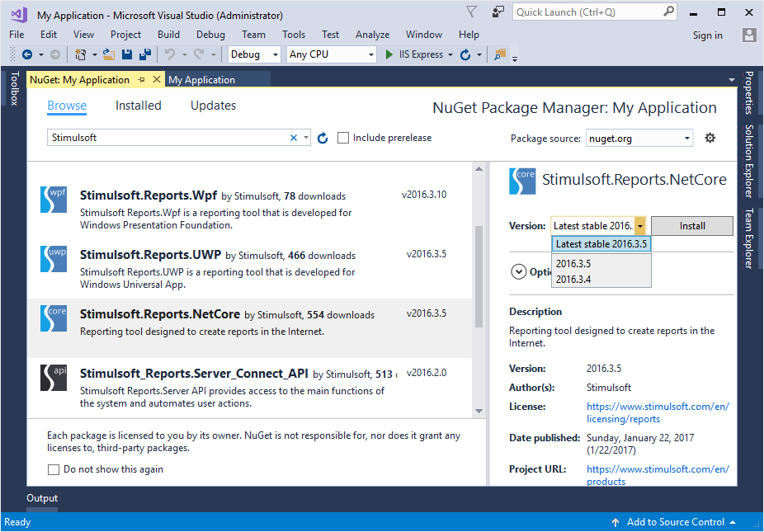Viewport: 764px width, 532px height.
Task: Close the NuGet: My Application tab
Action: click(157, 79)
